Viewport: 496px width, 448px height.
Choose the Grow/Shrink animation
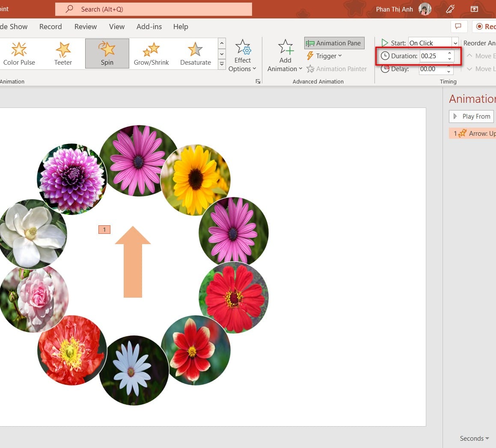pyautogui.click(x=151, y=53)
